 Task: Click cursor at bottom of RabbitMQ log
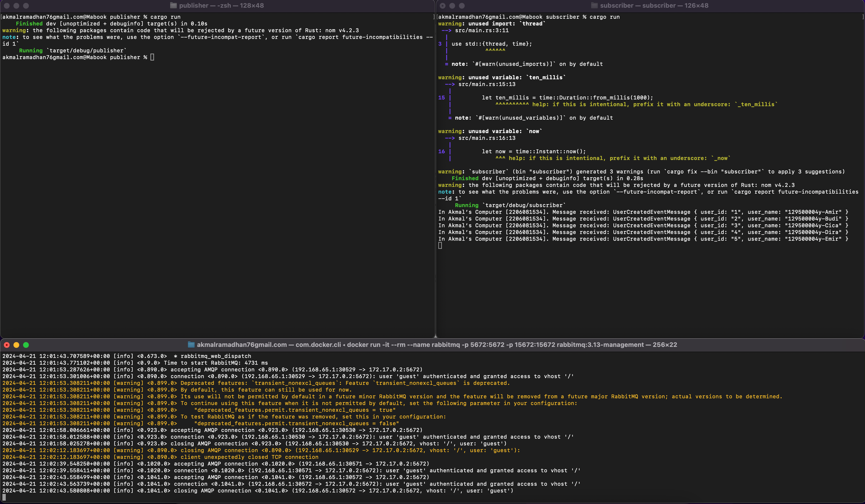[4, 497]
